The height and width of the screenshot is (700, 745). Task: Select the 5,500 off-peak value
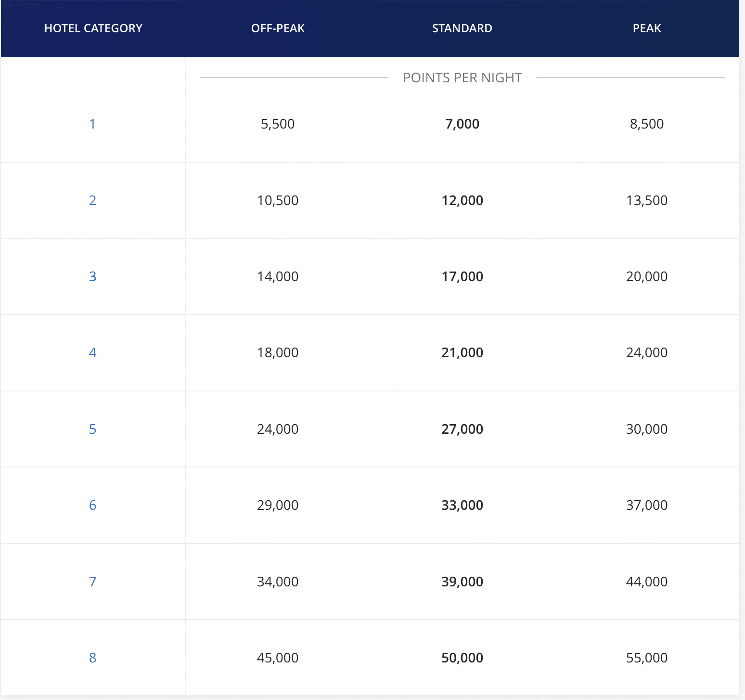pos(278,124)
